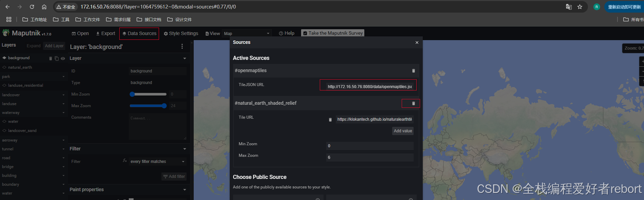
Task: Click the Add Layer button
Action: (x=54, y=46)
